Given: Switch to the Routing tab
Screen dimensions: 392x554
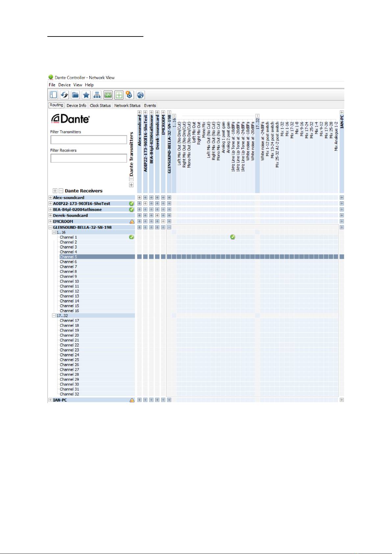Looking at the screenshot, I should pyautogui.click(x=57, y=105).
